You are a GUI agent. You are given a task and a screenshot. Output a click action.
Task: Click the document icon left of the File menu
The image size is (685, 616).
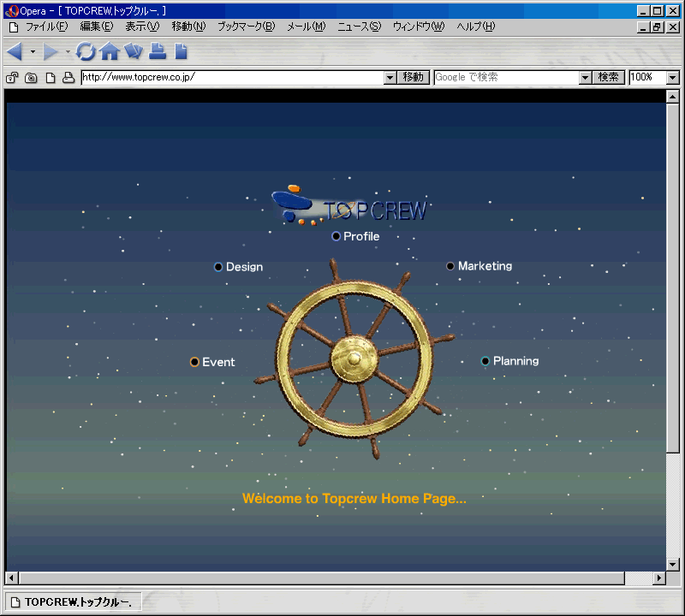point(14,27)
